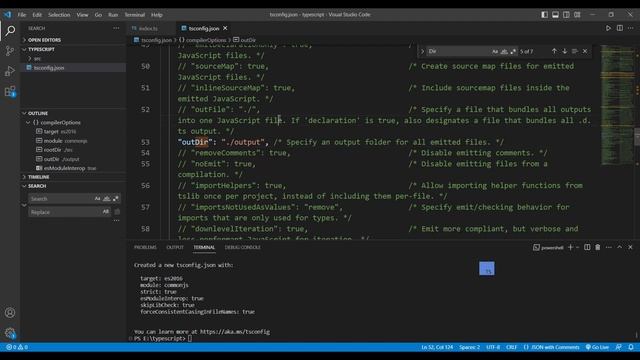The image size is (640, 360).
Task: Close the bottom terminal panel
Action: (x=630, y=247)
